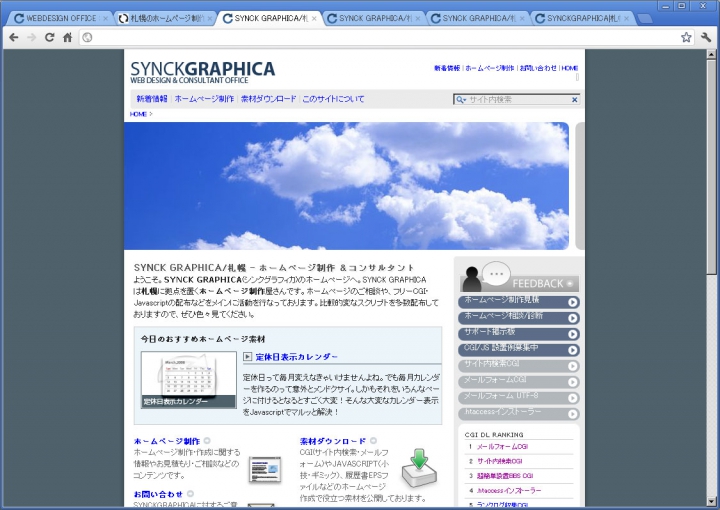Viewport: 720px width, 510px height.
Task: Click the SYNCKGRAPHICA site logo
Action: pos(202,72)
